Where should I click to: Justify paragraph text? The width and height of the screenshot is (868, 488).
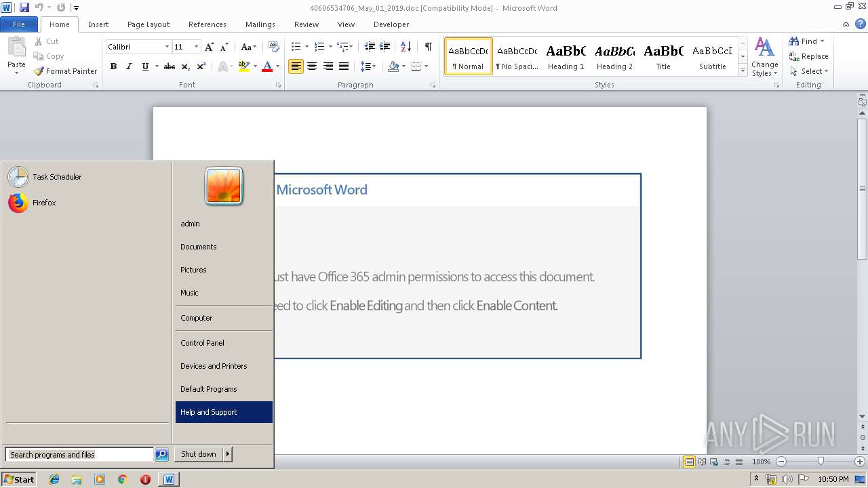click(344, 66)
